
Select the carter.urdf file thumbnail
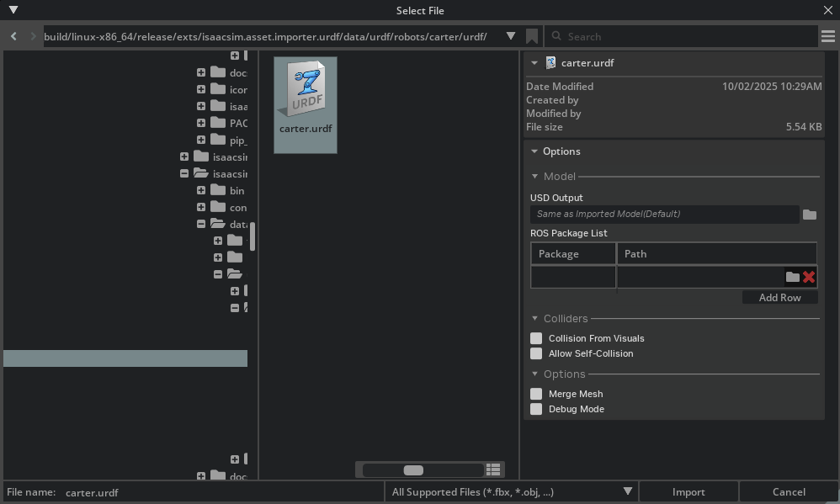(x=306, y=104)
